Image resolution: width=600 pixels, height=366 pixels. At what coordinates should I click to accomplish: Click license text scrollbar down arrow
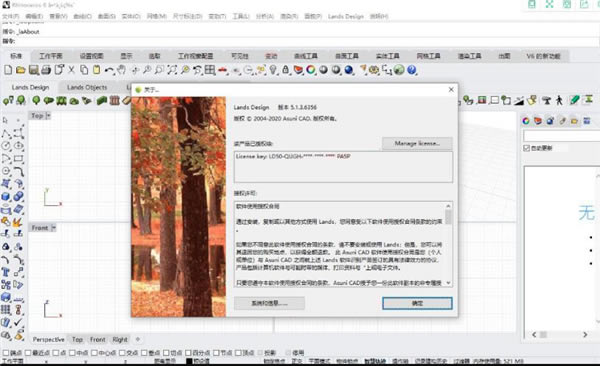click(448, 283)
